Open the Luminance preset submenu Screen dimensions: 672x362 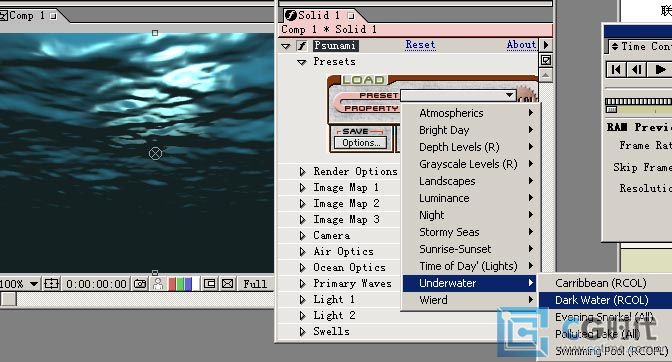click(470, 198)
